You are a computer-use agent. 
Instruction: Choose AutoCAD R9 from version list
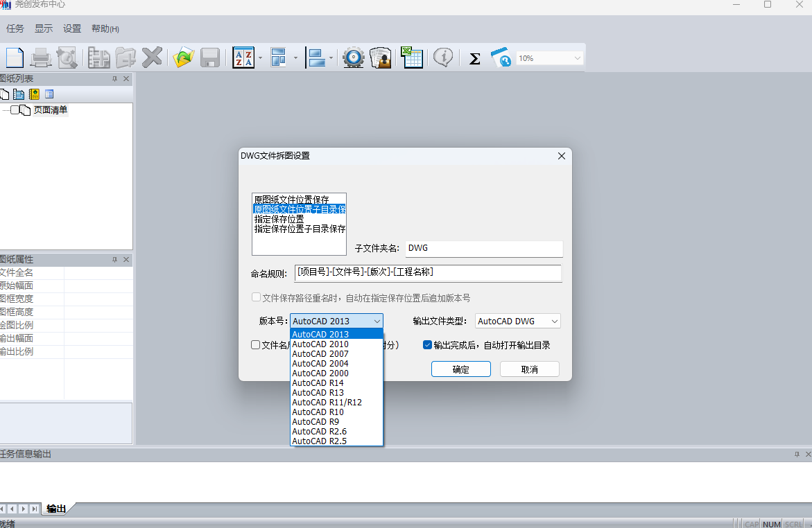(336, 422)
